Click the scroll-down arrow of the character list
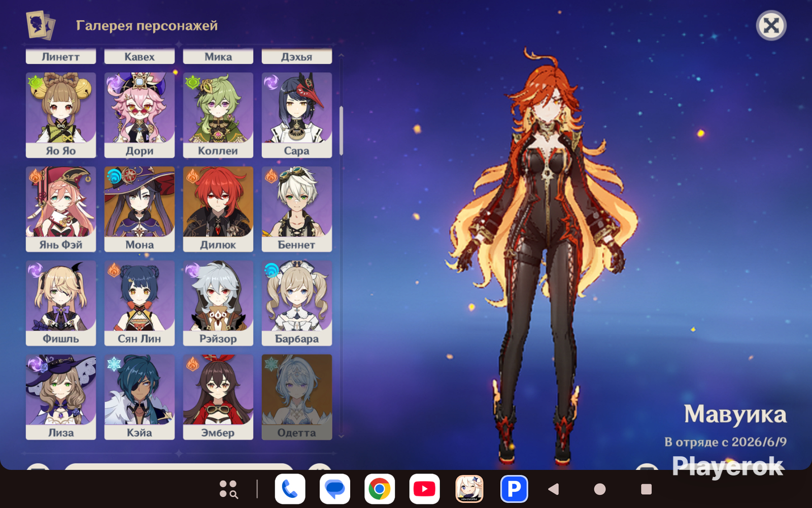This screenshot has width=812, height=508. point(341,436)
